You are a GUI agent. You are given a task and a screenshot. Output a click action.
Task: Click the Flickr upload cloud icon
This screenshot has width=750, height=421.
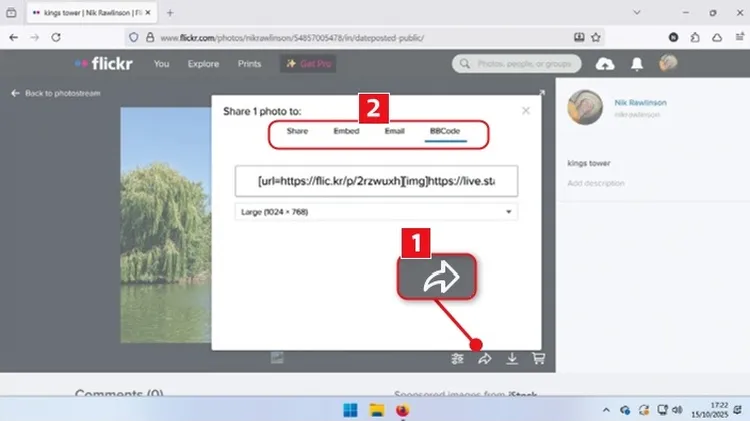[605, 64]
